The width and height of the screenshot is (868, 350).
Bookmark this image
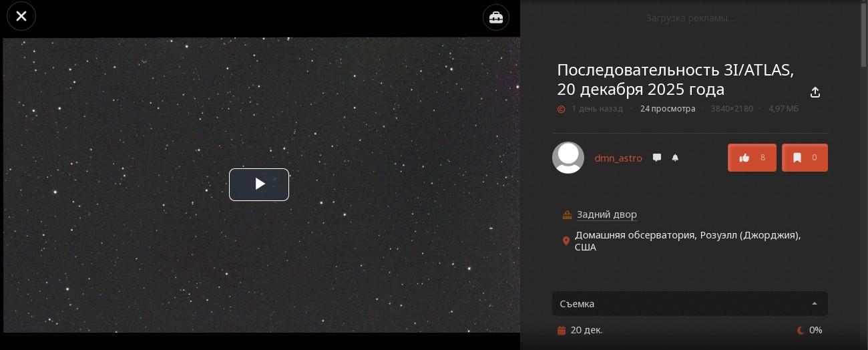pos(805,158)
